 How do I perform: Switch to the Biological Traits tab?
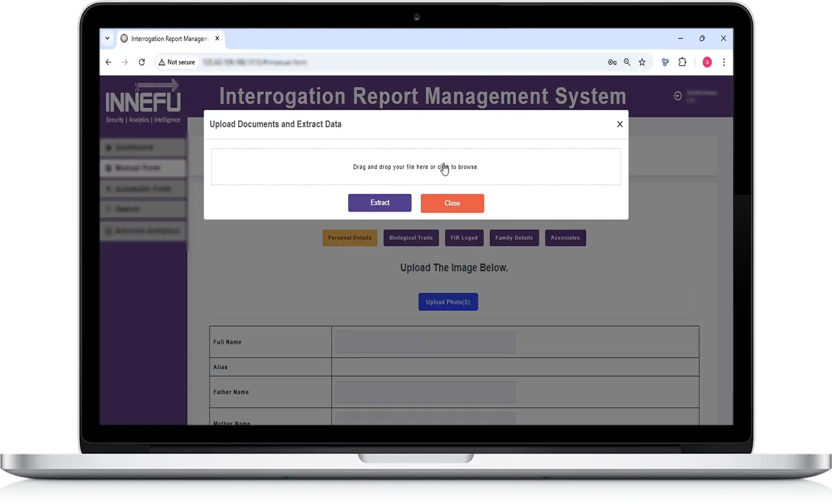pos(411,238)
